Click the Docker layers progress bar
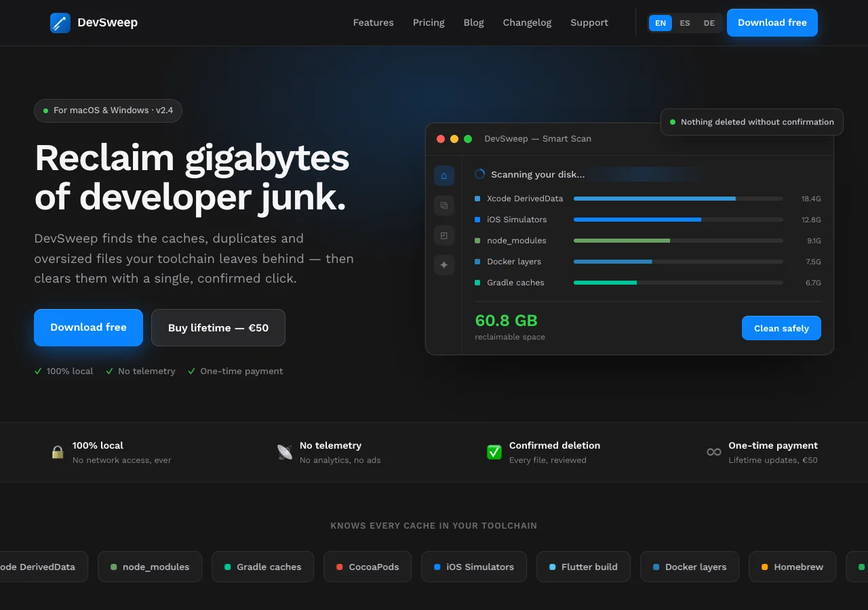The height and width of the screenshot is (610, 868). pyautogui.click(x=678, y=262)
